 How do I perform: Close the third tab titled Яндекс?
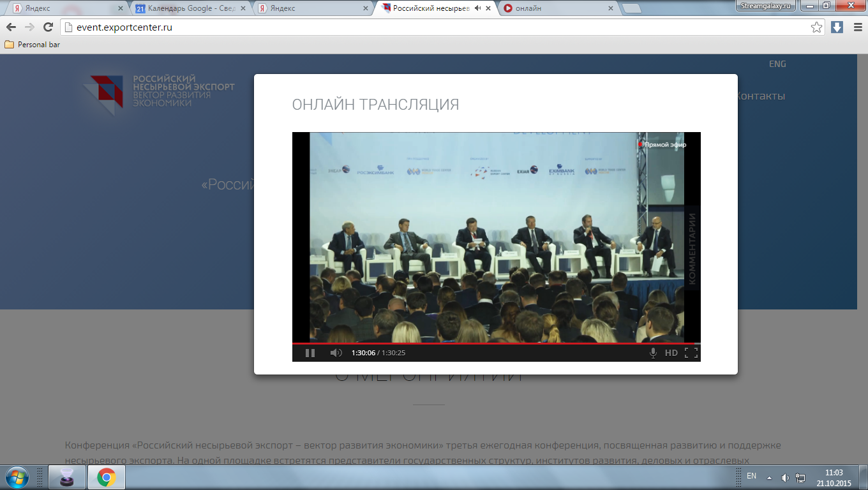(x=365, y=8)
